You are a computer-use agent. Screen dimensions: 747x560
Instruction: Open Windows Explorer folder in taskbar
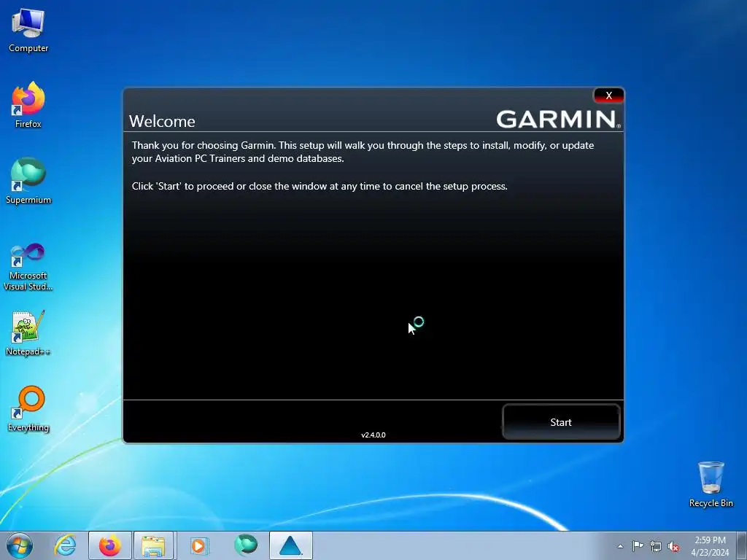pos(153,545)
